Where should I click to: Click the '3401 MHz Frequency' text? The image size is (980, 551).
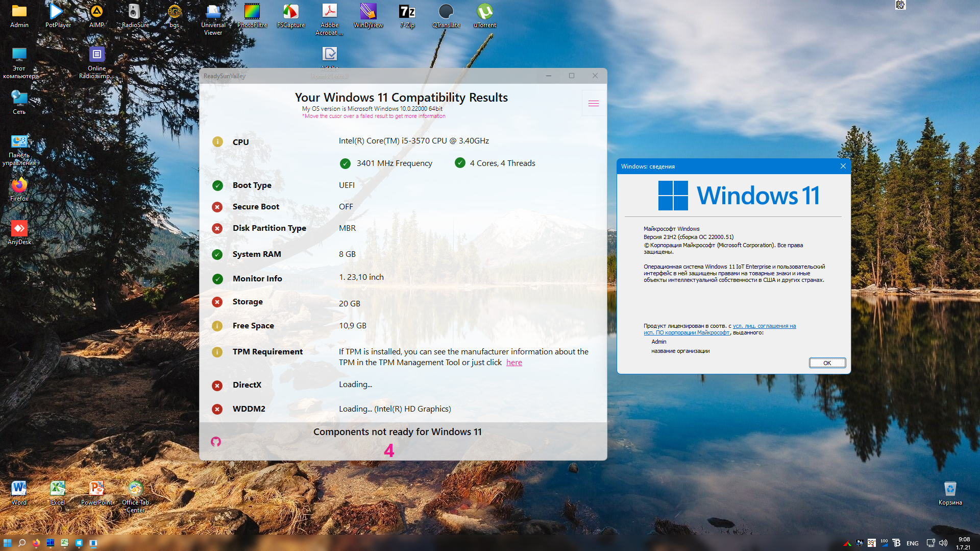coord(395,163)
